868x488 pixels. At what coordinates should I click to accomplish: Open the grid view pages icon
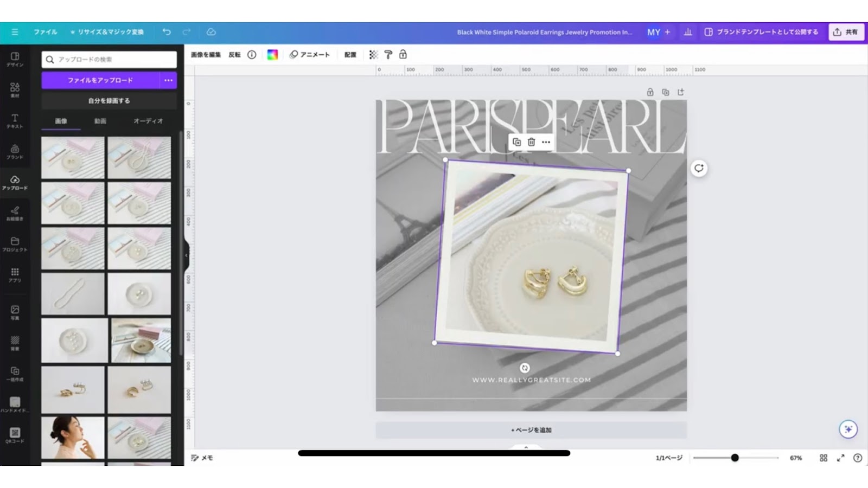(x=824, y=458)
